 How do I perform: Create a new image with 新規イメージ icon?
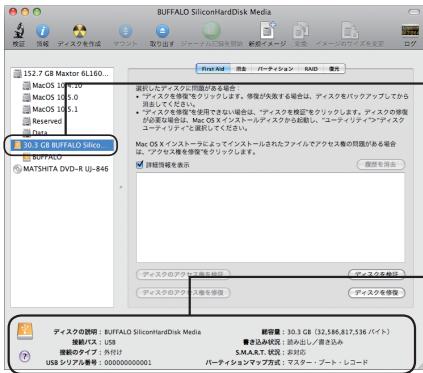pyautogui.click(x=268, y=30)
